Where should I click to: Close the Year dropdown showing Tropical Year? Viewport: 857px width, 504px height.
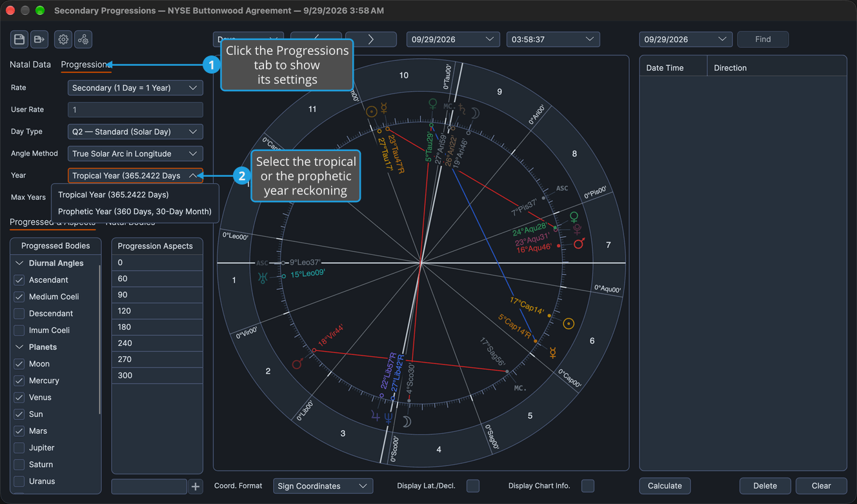tap(136, 176)
